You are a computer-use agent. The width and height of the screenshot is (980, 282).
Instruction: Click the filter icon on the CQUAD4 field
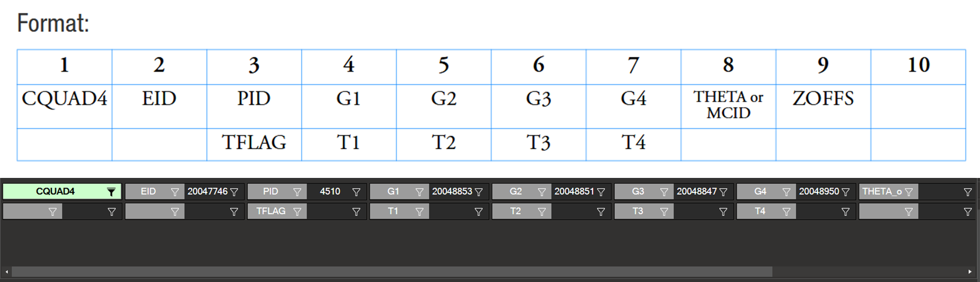click(111, 192)
